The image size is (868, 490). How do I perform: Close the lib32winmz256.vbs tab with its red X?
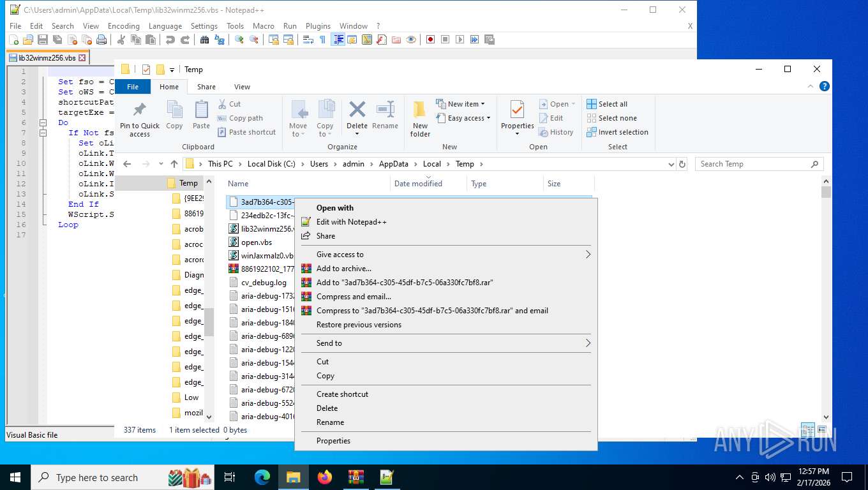82,57
